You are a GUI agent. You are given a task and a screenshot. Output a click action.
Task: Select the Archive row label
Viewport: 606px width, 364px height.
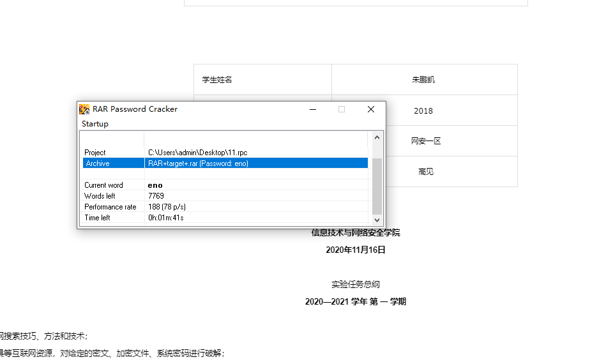point(98,163)
